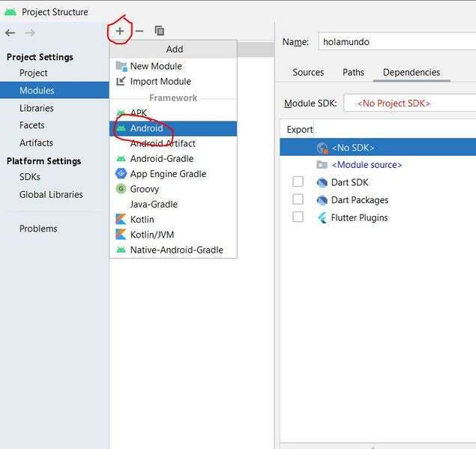
Task: Click the Module source folder icon
Action: [322, 165]
